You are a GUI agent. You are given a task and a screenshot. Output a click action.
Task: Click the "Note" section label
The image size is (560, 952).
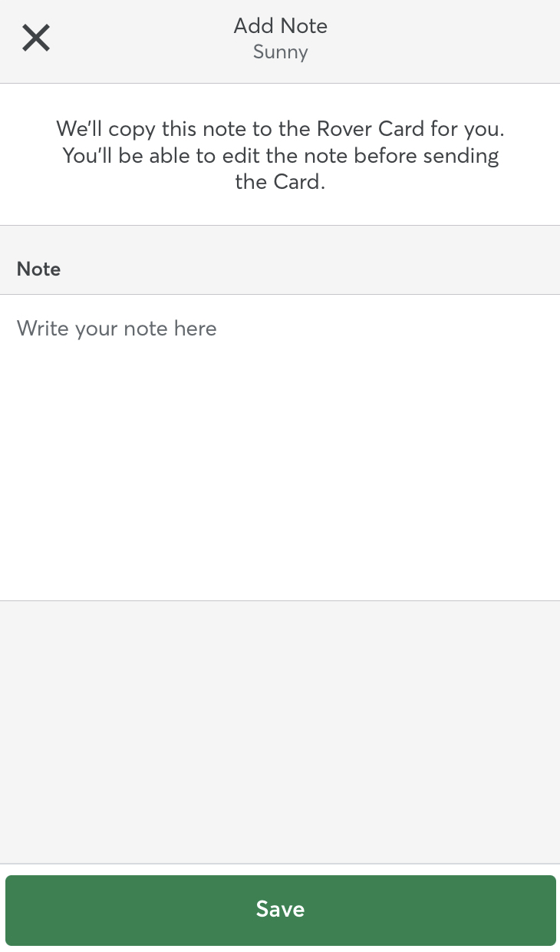tap(38, 269)
